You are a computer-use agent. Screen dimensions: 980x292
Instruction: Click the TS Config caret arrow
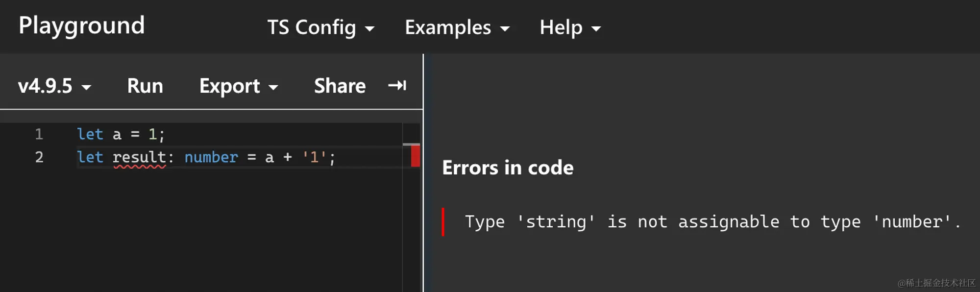tap(370, 29)
